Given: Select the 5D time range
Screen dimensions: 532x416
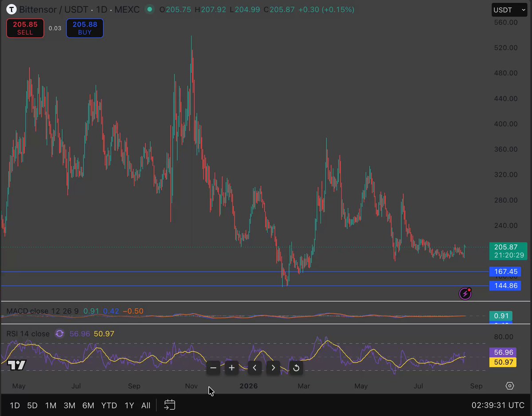Looking at the screenshot, I should (x=32, y=405).
